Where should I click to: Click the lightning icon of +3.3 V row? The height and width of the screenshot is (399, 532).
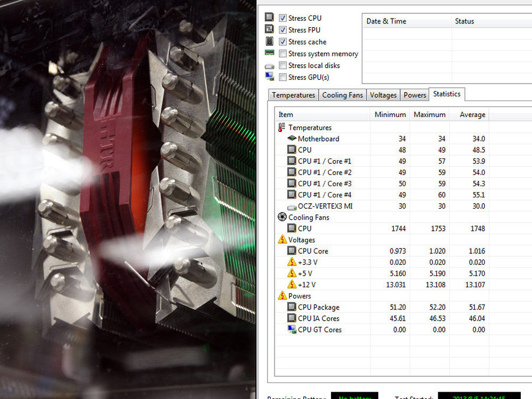[x=292, y=262]
